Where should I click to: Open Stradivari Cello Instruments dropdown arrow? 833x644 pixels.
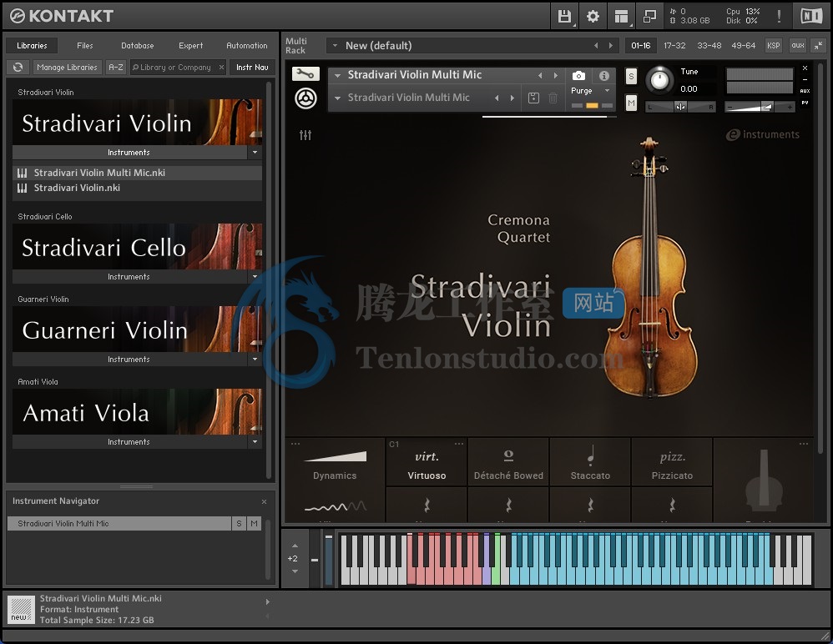(255, 277)
